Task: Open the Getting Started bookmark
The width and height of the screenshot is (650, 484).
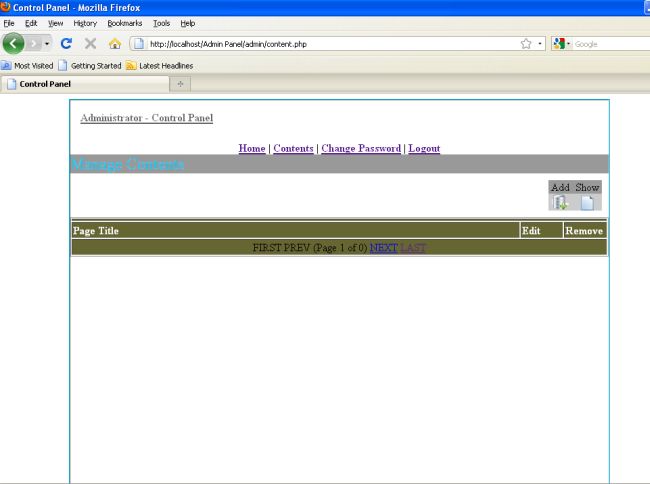Action: (90, 65)
